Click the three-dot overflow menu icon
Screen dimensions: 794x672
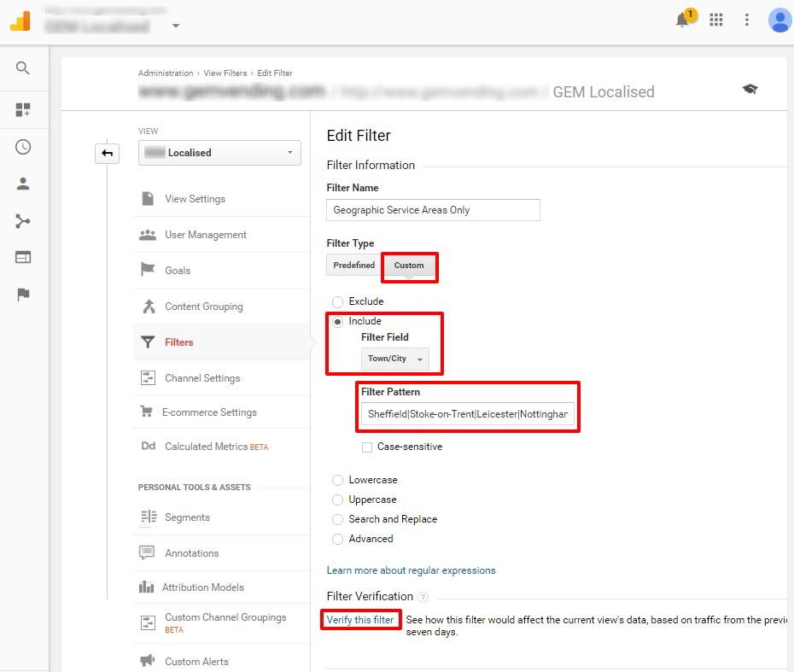point(747,20)
